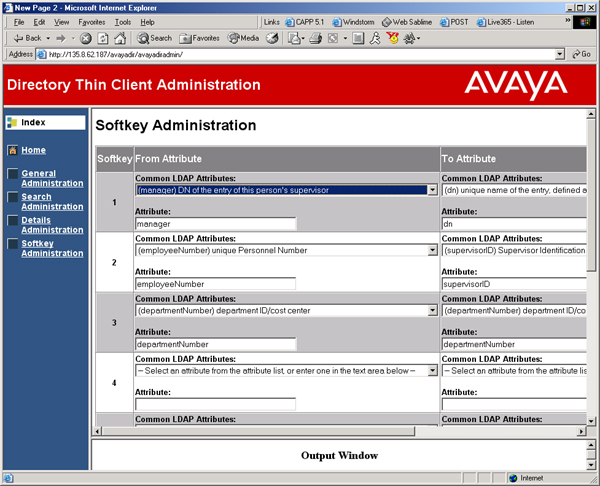The width and height of the screenshot is (600, 486).
Task: Open Softkey 3 To Attribute departmentNumber dropdown
Action: (514, 310)
